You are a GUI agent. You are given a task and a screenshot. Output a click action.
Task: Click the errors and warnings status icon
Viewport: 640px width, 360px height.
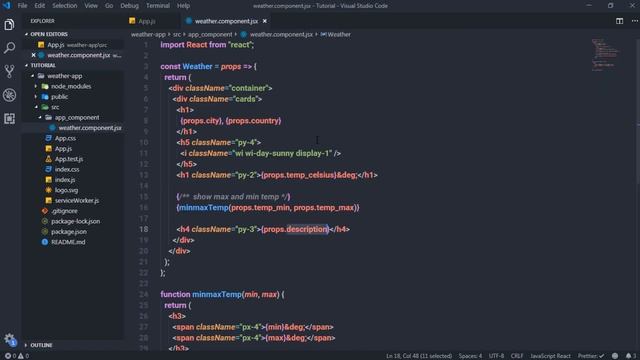[x=17, y=356]
